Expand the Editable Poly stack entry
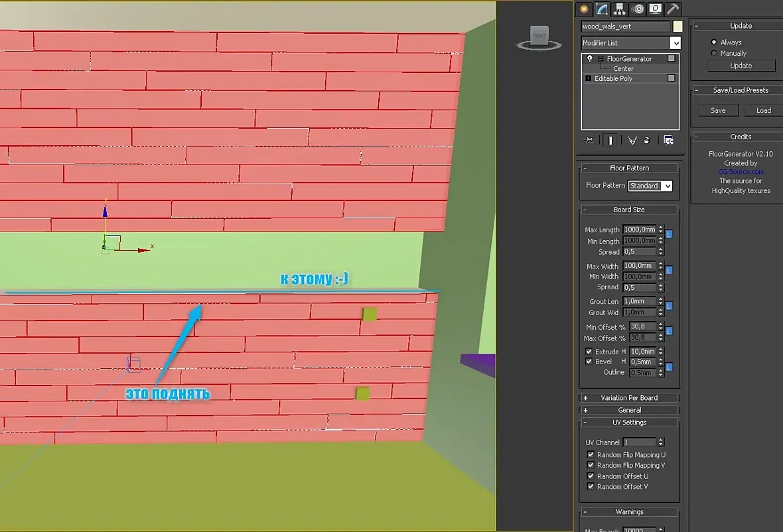The width and height of the screenshot is (783, 532). pyautogui.click(x=589, y=78)
